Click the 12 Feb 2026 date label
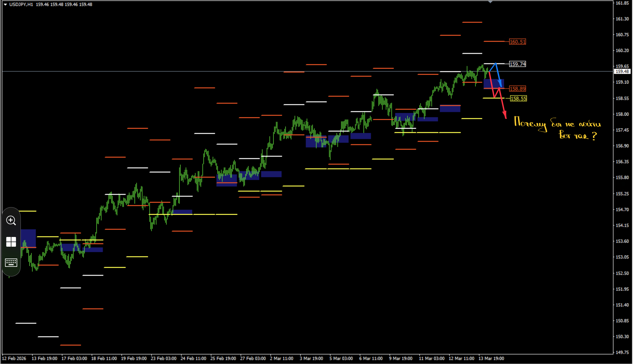Screen dimensions: 633x364 14,358
